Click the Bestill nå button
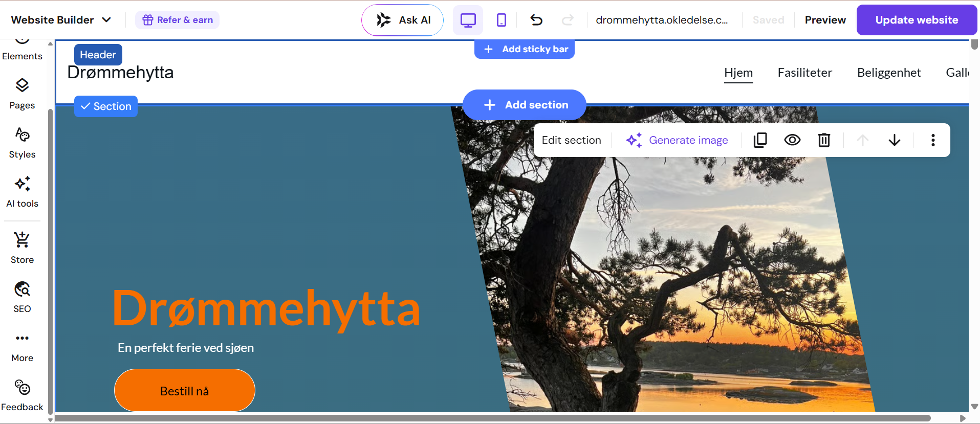Screen dimensions: 980x424 pyautogui.click(x=185, y=391)
